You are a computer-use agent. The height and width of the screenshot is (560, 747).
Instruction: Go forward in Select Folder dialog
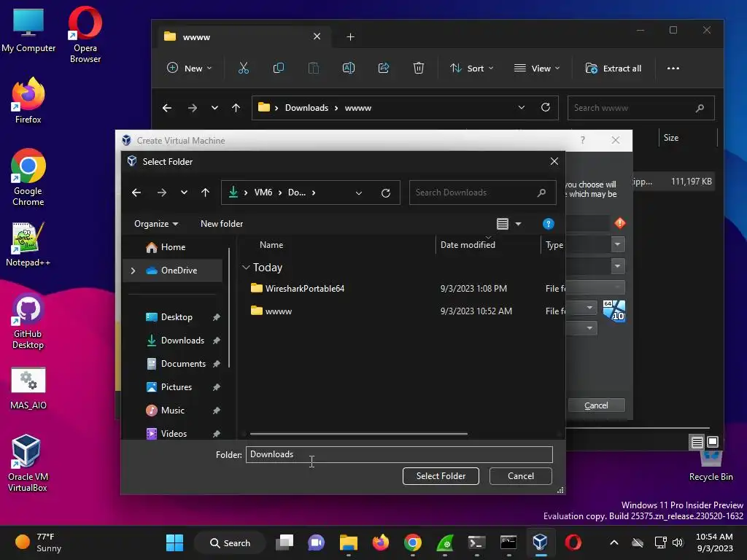tap(162, 192)
